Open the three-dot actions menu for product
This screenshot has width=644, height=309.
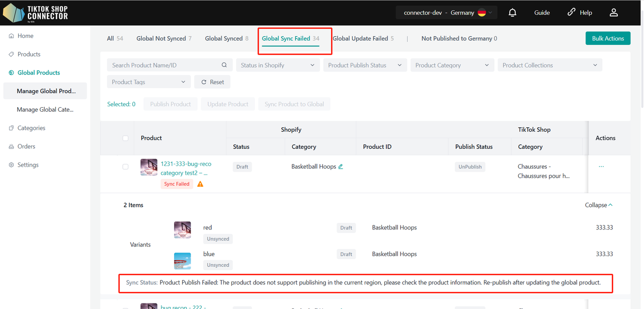tap(601, 167)
